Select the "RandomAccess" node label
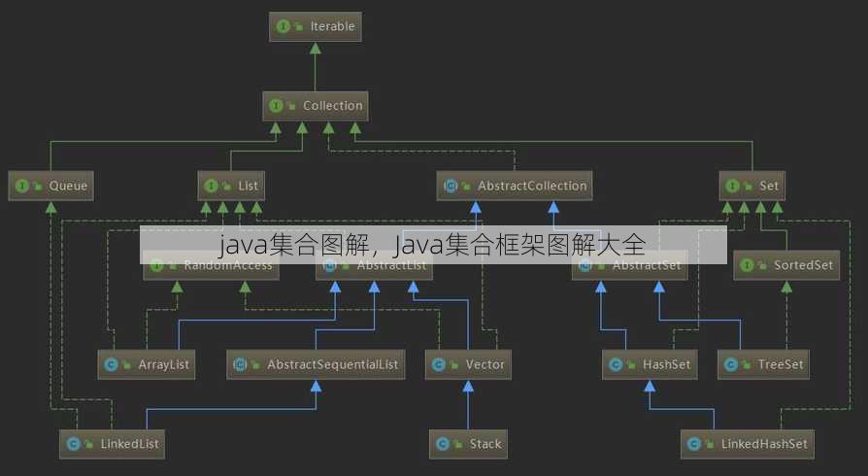 pos(228,265)
